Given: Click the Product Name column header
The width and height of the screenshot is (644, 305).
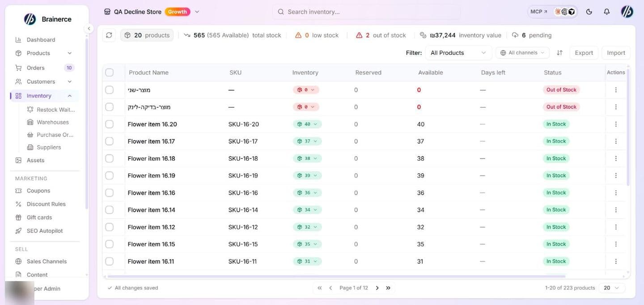Looking at the screenshot, I should pos(148,72).
